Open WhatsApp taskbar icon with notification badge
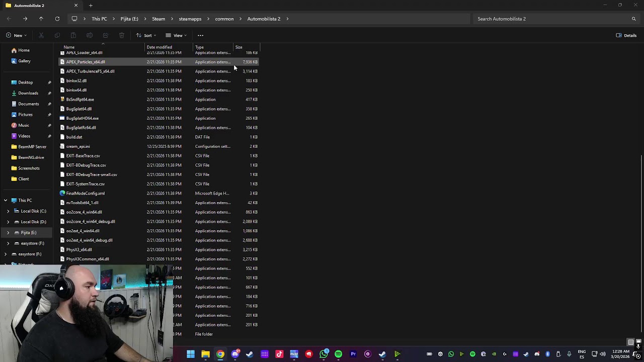Viewport: 644px width, 362px height. click(324, 354)
